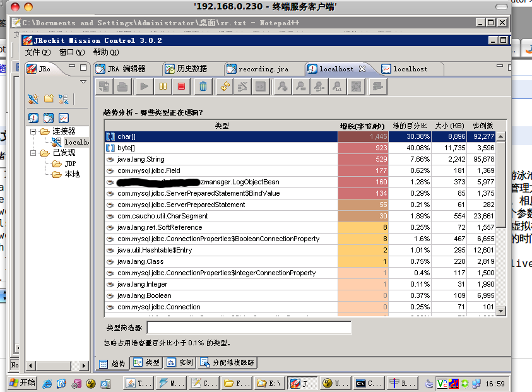
Task: Click the third connector icon in browser toolbar
Action: pos(64,99)
